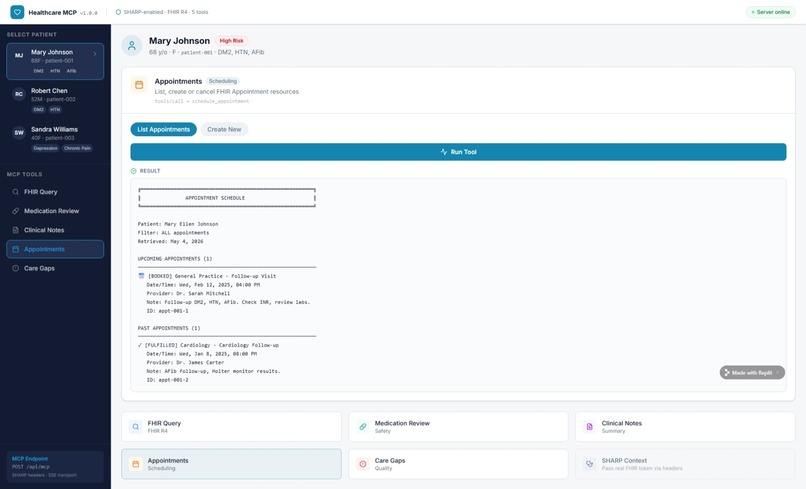Select patient Robert Chen
Viewport: 806px width, 489px height.
pos(55,100)
